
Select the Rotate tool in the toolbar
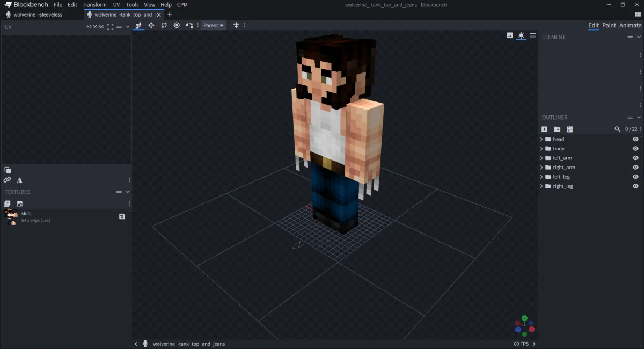[x=164, y=25]
